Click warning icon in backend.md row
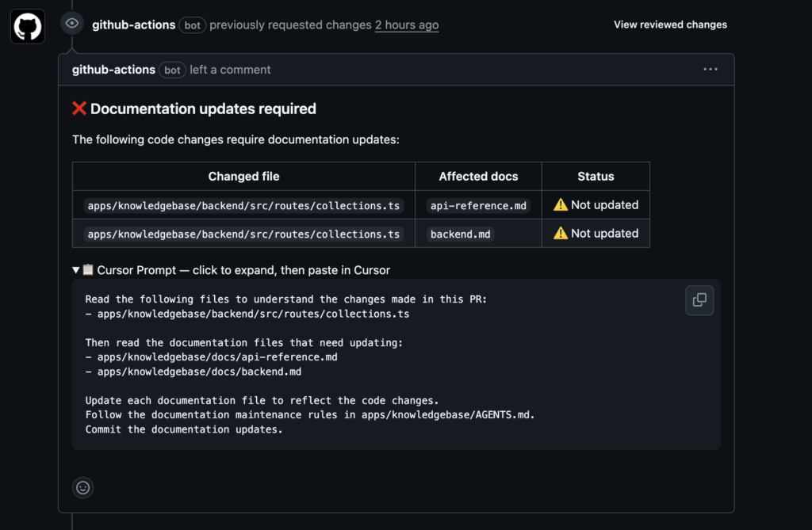The height and width of the screenshot is (530, 812). pos(561,234)
